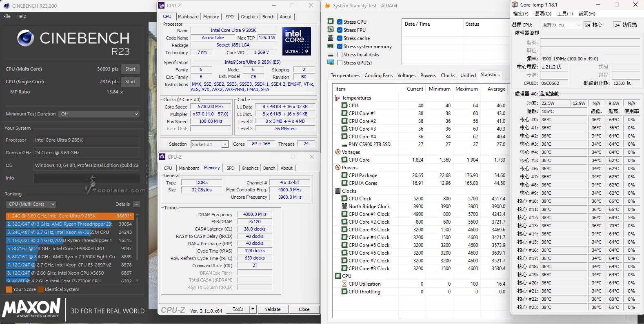Click the Temperatures thermometer icon in statistics list
Viewport: 644px width, 324px height.
pyautogui.click(x=338, y=98)
